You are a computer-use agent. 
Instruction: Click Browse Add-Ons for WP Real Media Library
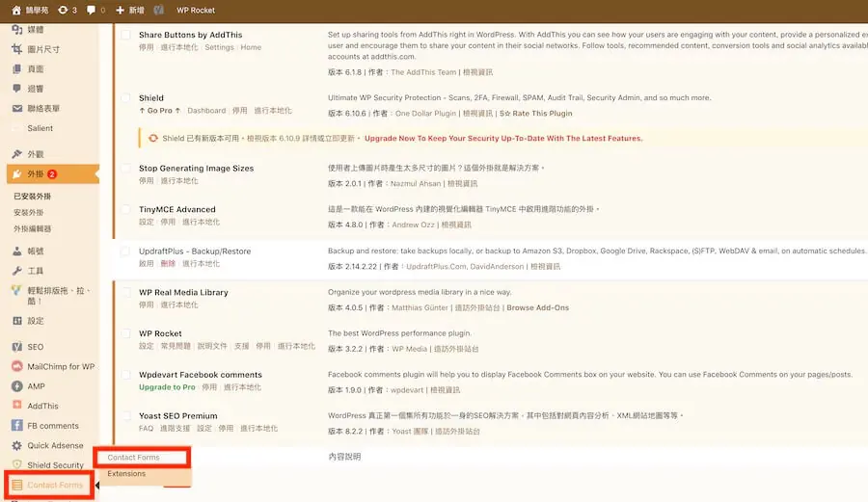coord(537,308)
